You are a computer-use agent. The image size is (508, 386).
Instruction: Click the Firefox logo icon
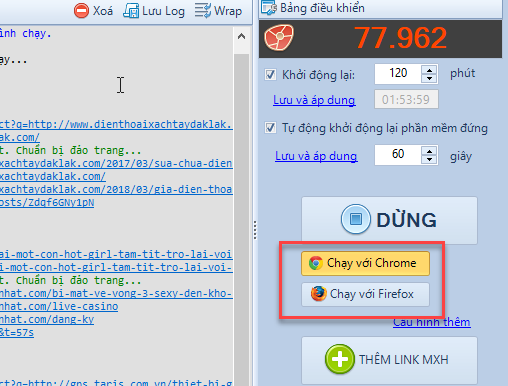point(318,294)
